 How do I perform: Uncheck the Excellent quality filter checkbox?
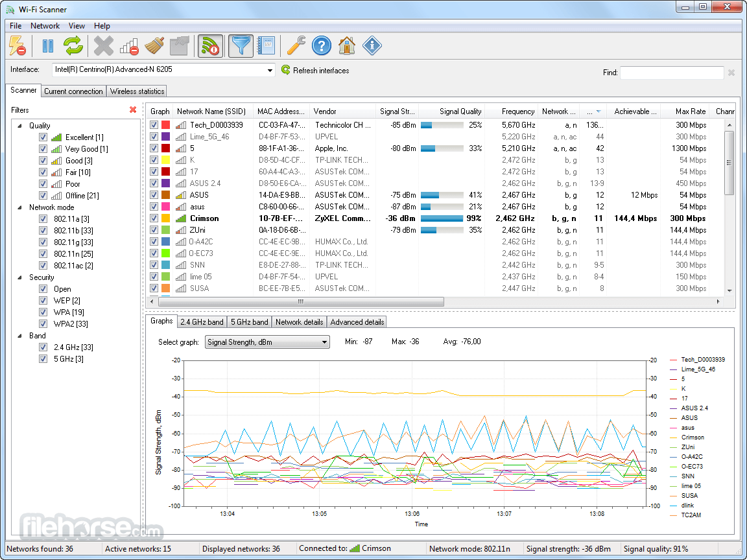coord(43,137)
